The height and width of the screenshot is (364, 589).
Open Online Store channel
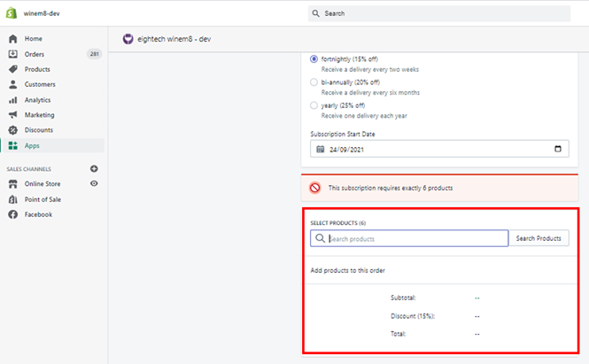(43, 183)
